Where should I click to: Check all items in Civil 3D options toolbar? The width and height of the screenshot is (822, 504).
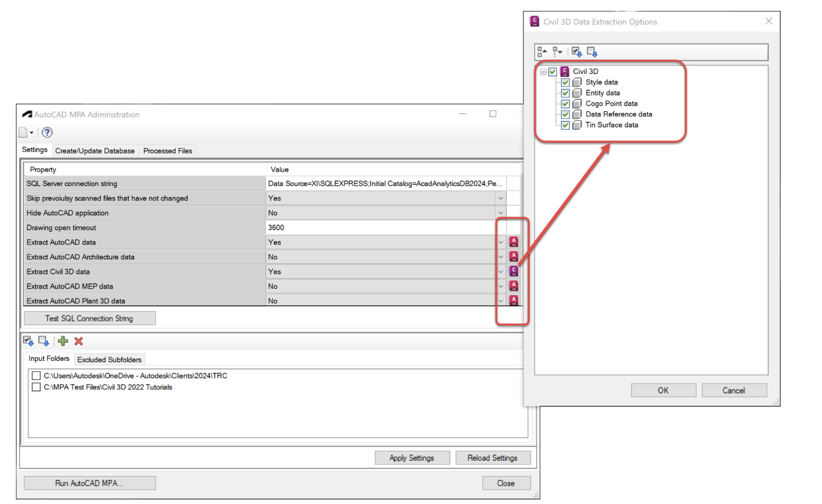pos(577,52)
